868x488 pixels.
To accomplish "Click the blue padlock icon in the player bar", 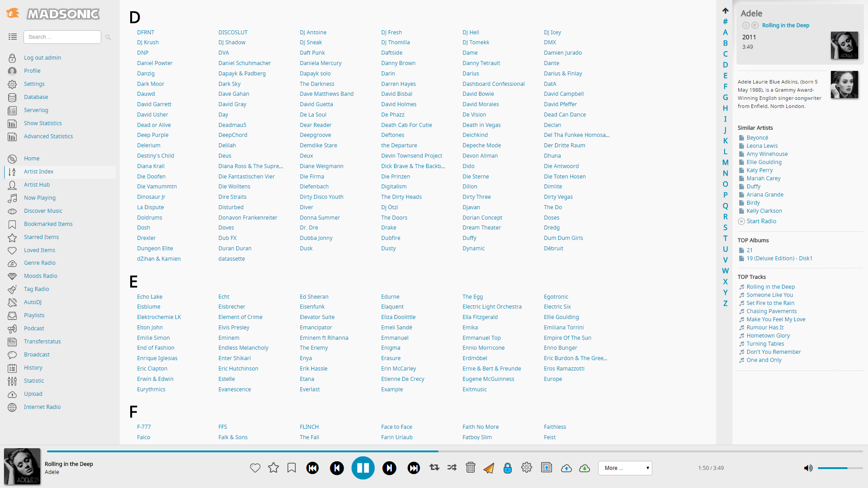I will click(508, 468).
